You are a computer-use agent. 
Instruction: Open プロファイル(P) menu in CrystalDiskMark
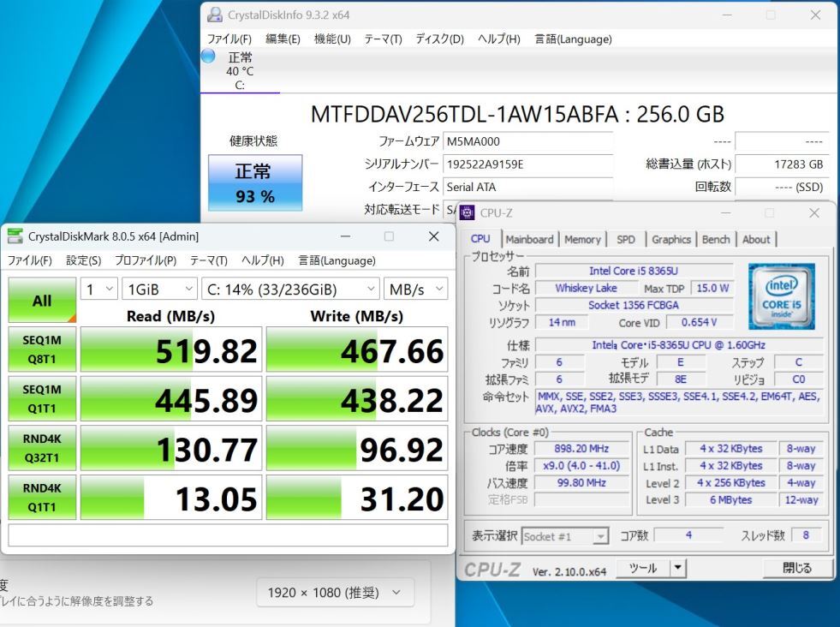[146, 260]
